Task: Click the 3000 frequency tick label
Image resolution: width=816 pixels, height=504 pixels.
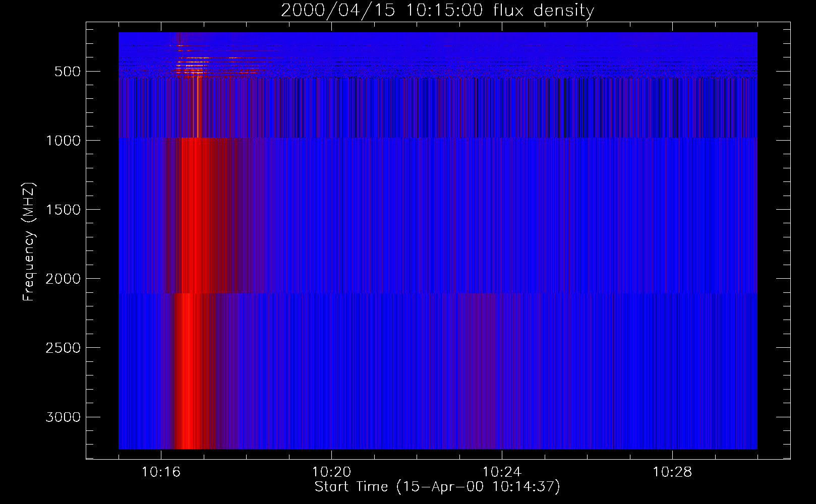Action: click(x=63, y=417)
